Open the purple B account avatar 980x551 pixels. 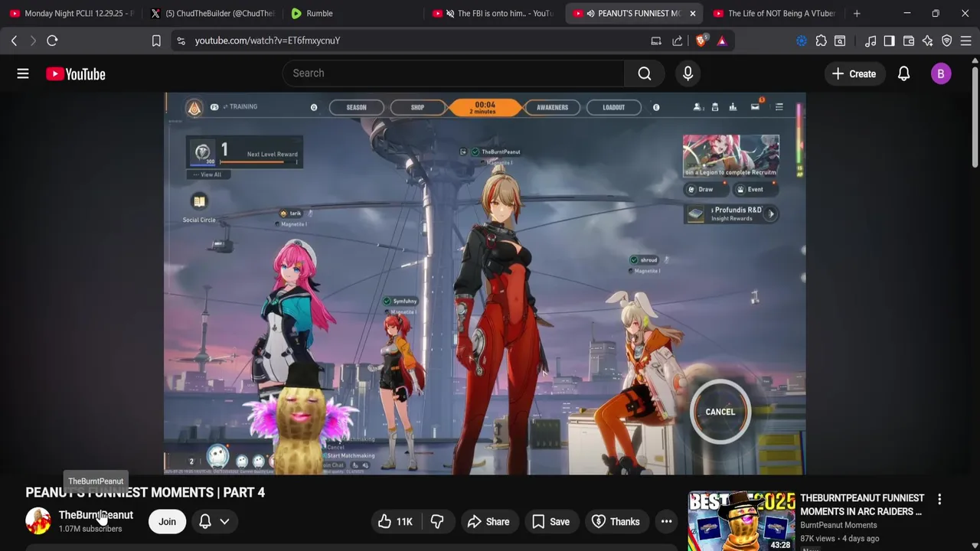[x=941, y=73]
